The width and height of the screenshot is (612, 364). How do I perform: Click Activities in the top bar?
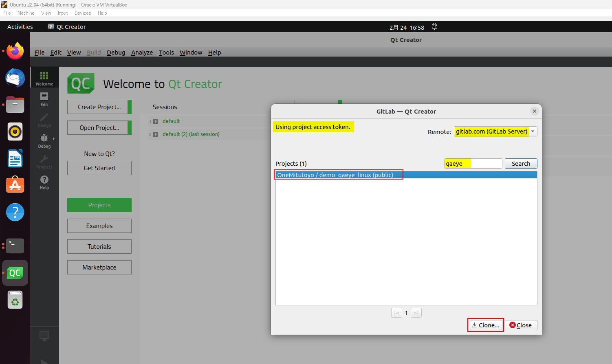(20, 27)
